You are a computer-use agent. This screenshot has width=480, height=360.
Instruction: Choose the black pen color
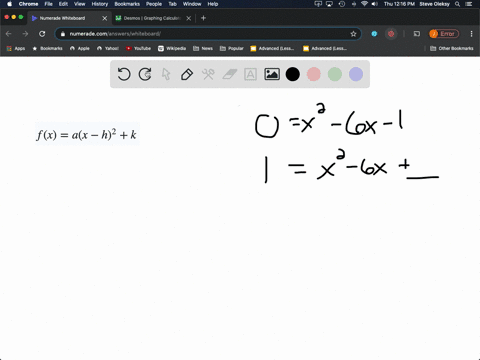pyautogui.click(x=293, y=74)
